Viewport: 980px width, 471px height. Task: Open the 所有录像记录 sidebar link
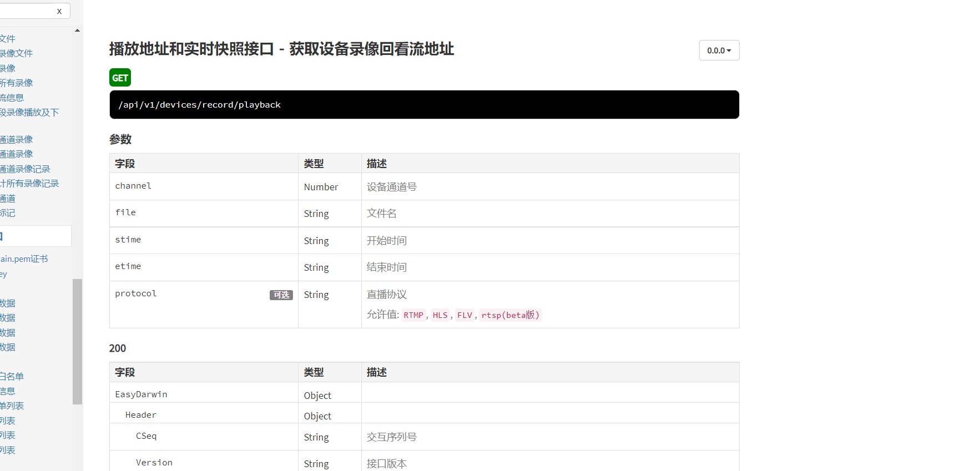tap(29, 183)
